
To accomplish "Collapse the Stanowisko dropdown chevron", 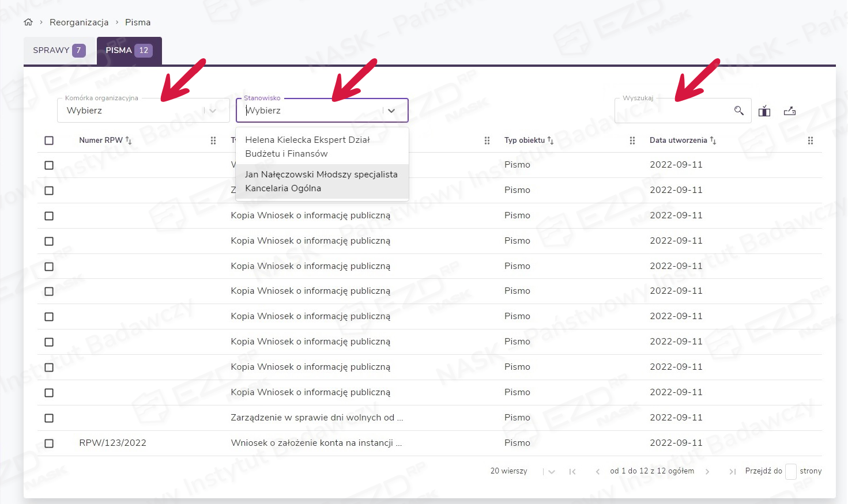I will pos(391,111).
